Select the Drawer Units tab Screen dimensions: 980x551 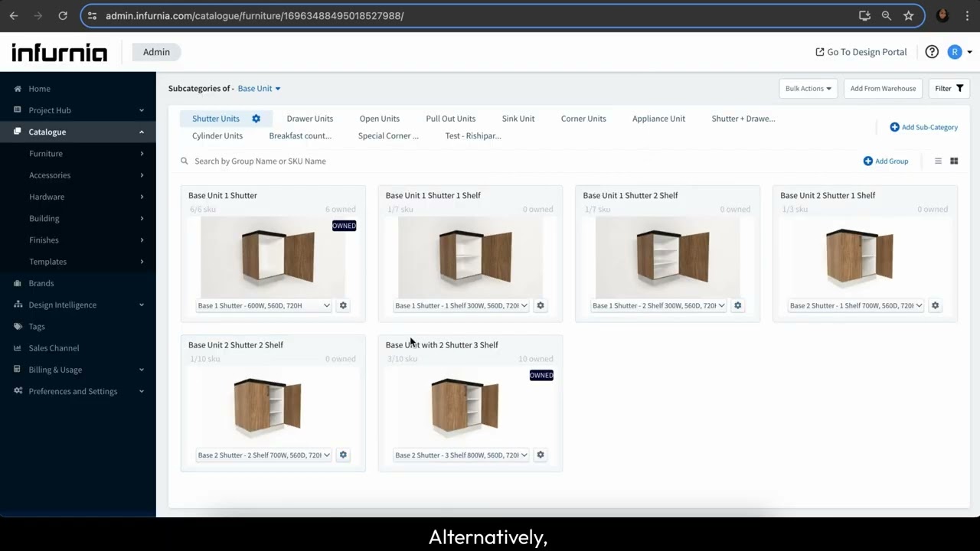coord(310,119)
